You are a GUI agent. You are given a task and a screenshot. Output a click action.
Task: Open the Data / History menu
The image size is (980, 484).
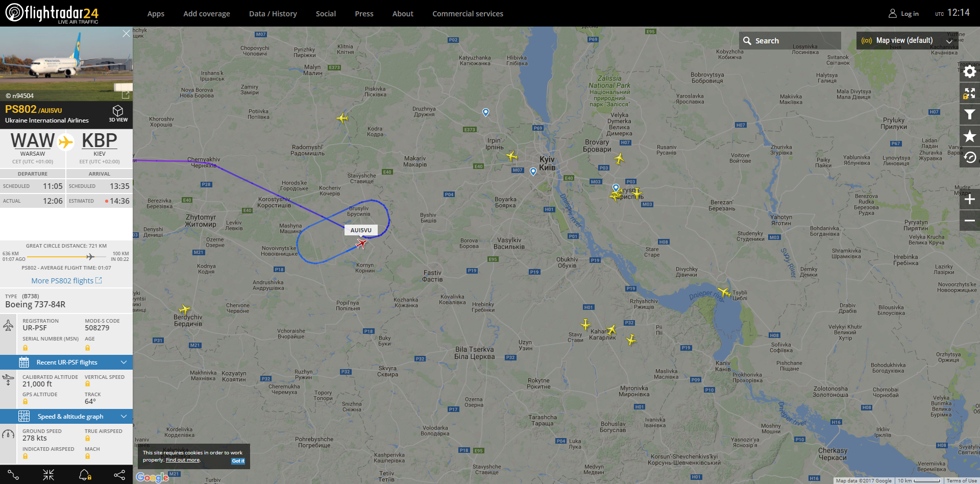tap(273, 14)
